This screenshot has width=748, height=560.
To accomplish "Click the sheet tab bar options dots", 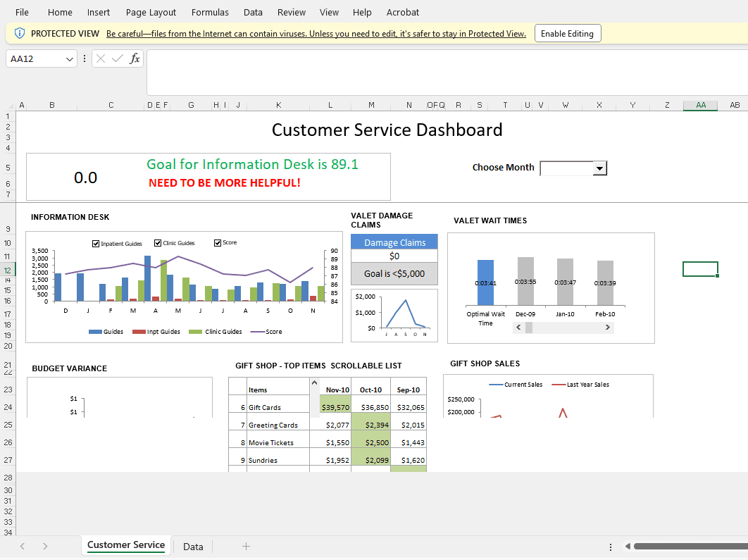I will (x=611, y=547).
